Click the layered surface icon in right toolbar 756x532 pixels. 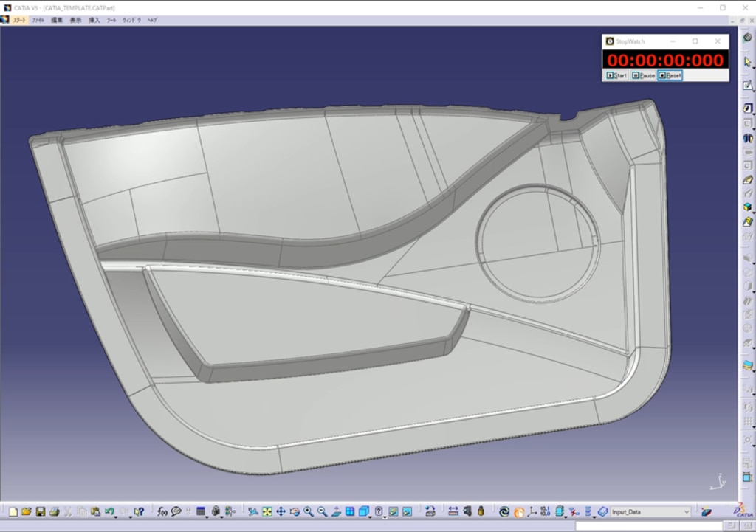pyautogui.click(x=747, y=366)
